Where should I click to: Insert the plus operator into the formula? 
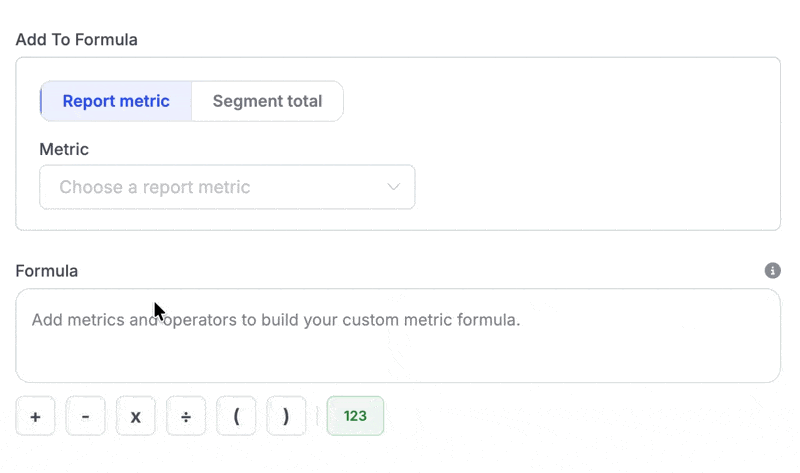point(35,416)
